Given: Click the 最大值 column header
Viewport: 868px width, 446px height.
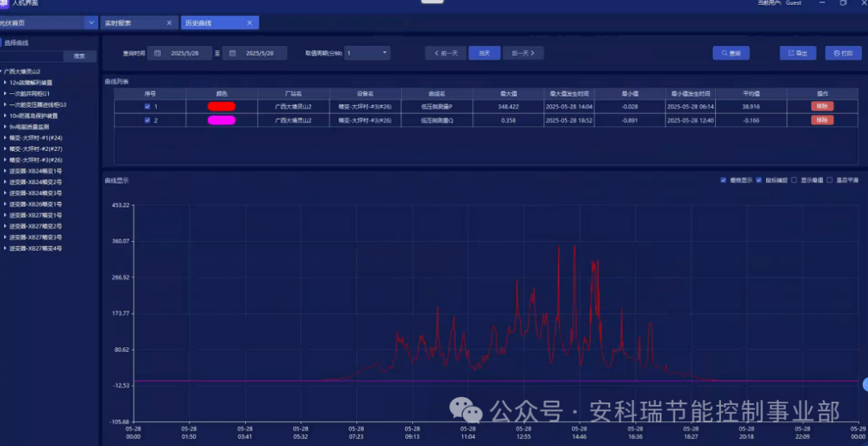Looking at the screenshot, I should tap(508, 93).
